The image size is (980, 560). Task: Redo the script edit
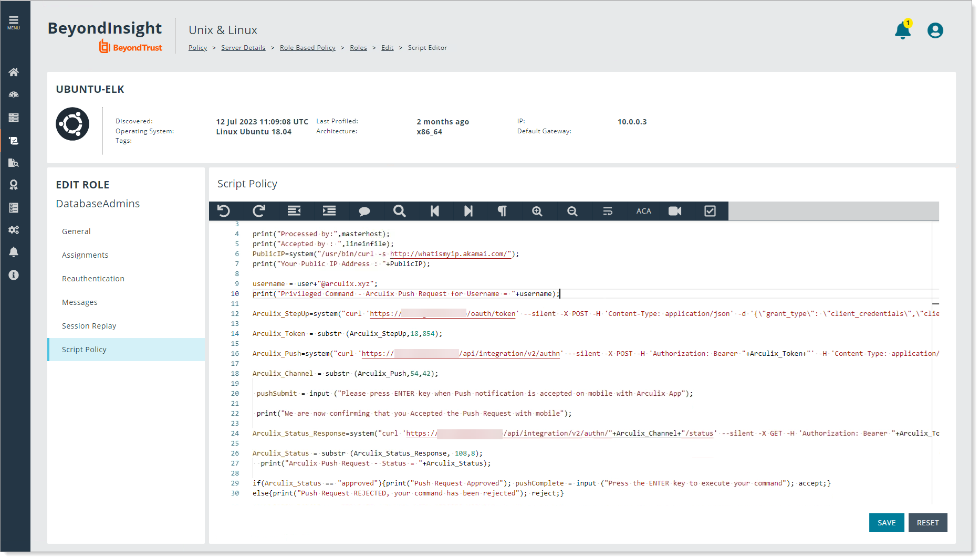(259, 211)
